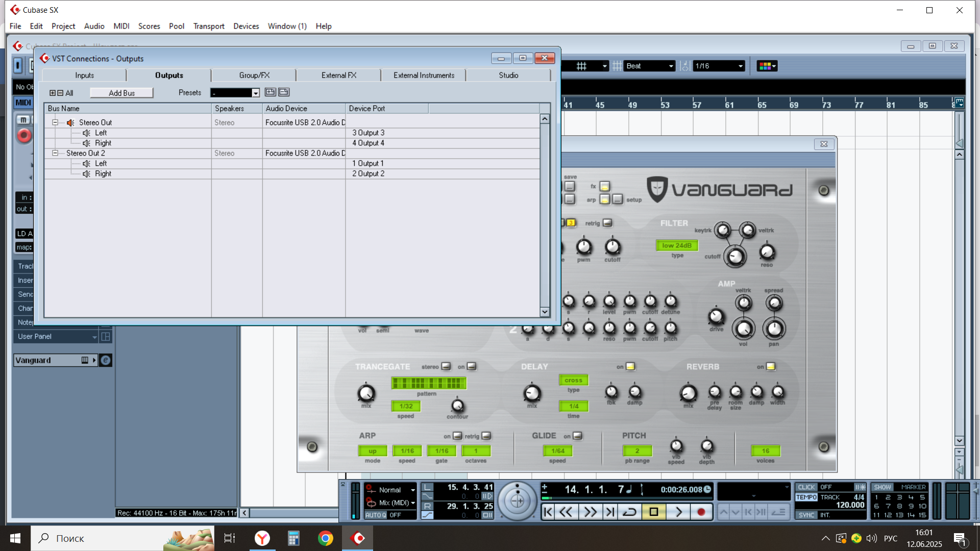Click the record enable button on MIDI track
The height and width of the screenshot is (551, 980).
coord(23,135)
